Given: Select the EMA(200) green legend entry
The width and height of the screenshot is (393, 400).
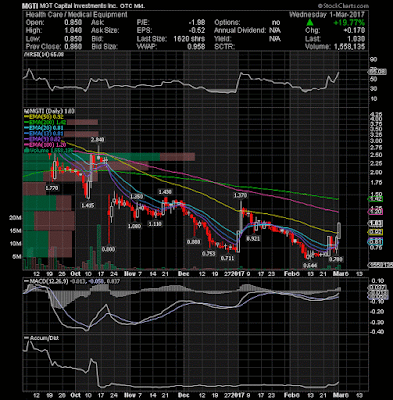Looking at the screenshot, I should [x=46, y=122].
